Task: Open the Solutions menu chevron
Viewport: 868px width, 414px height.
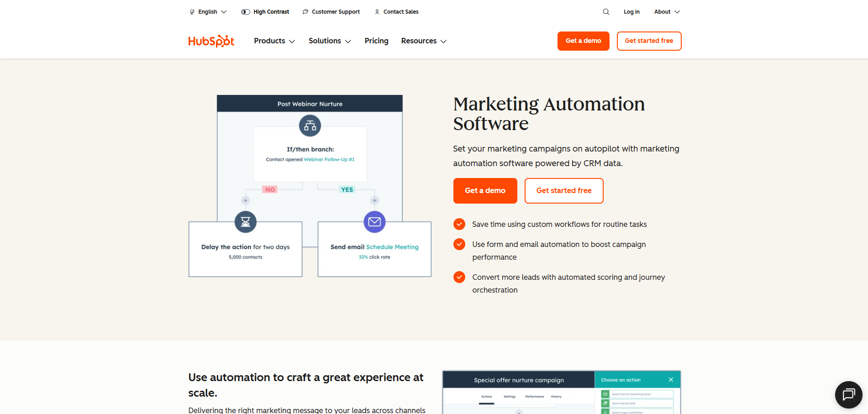Action: (x=348, y=41)
